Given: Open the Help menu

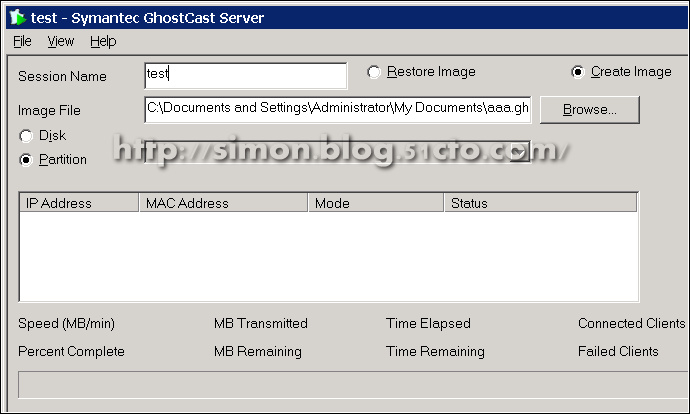Looking at the screenshot, I should point(103,41).
